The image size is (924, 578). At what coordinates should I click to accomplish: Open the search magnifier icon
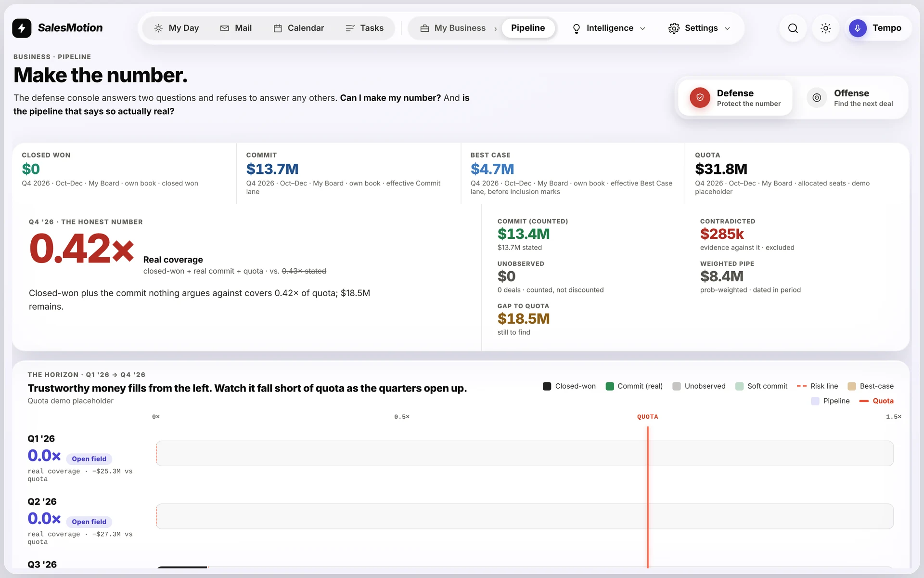pyautogui.click(x=793, y=28)
